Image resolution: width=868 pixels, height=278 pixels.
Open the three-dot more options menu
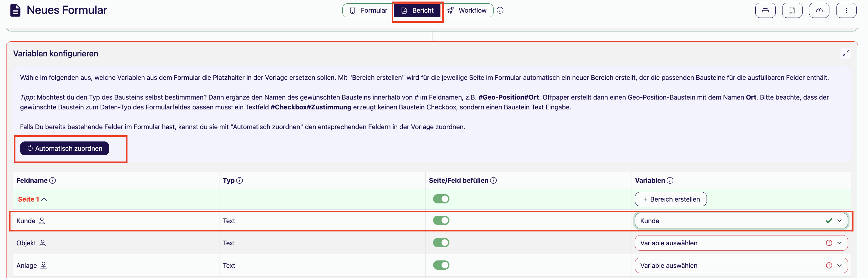pyautogui.click(x=846, y=10)
